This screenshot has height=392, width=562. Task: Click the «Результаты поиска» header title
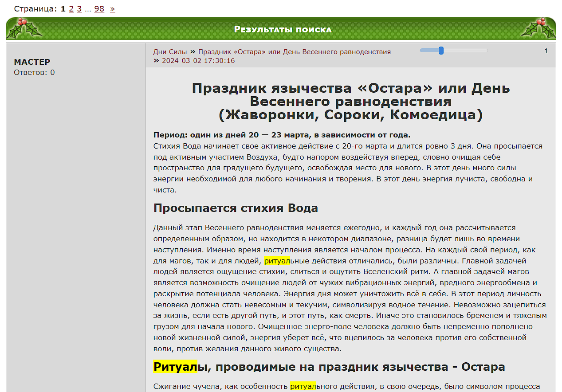coord(283,30)
